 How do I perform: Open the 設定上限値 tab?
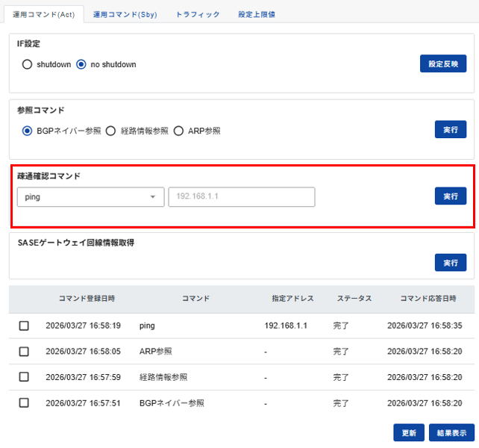pyautogui.click(x=257, y=14)
